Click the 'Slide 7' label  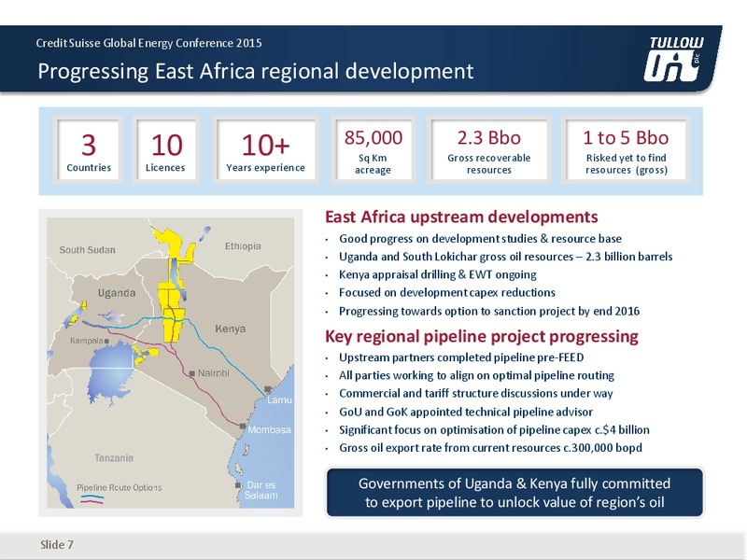[57, 544]
